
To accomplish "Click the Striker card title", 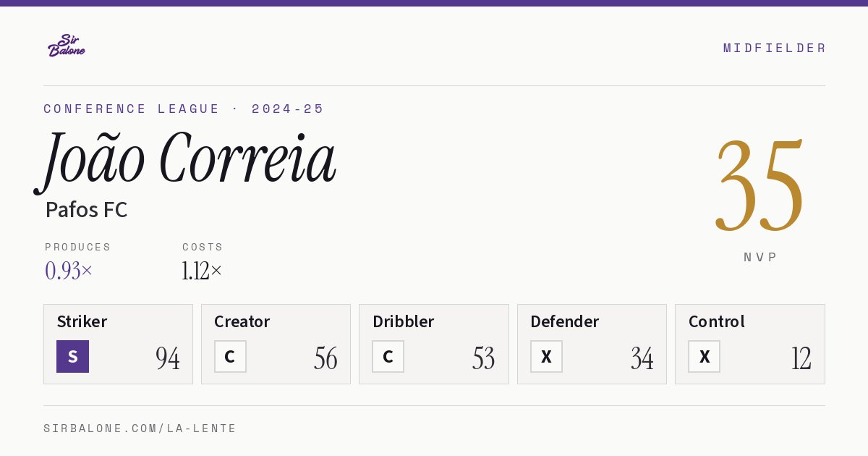I will tap(82, 321).
